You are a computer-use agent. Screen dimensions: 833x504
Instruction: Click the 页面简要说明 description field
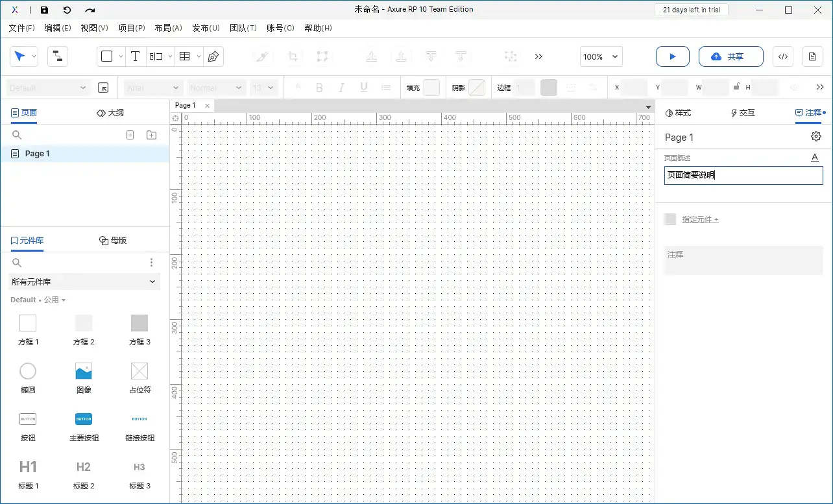tap(743, 175)
